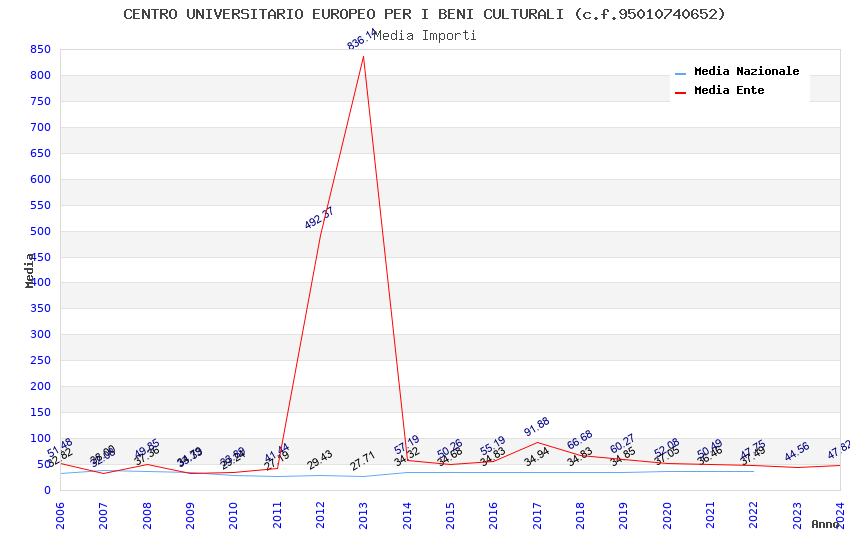Click the 44.56 data label for 2023
This screenshot has height=550, width=850.
click(796, 451)
